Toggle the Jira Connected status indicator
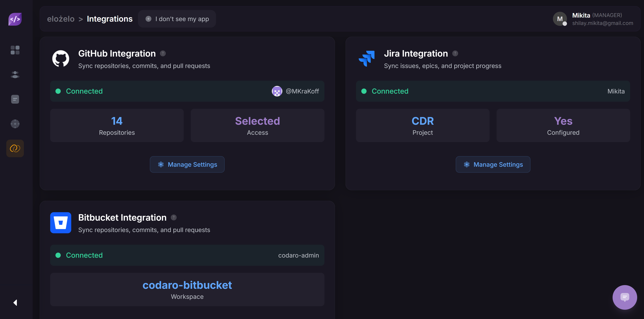The width and height of the screenshot is (644, 319). click(x=364, y=91)
